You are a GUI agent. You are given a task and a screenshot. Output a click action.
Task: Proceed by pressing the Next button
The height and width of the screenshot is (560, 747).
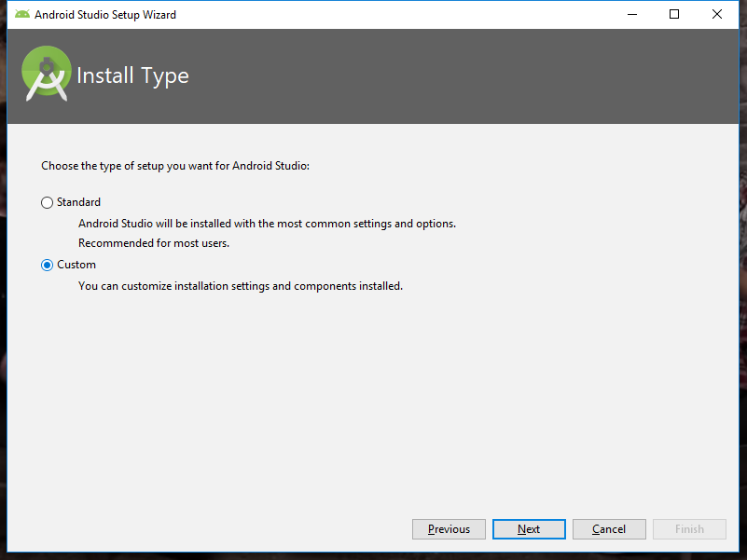point(529,529)
